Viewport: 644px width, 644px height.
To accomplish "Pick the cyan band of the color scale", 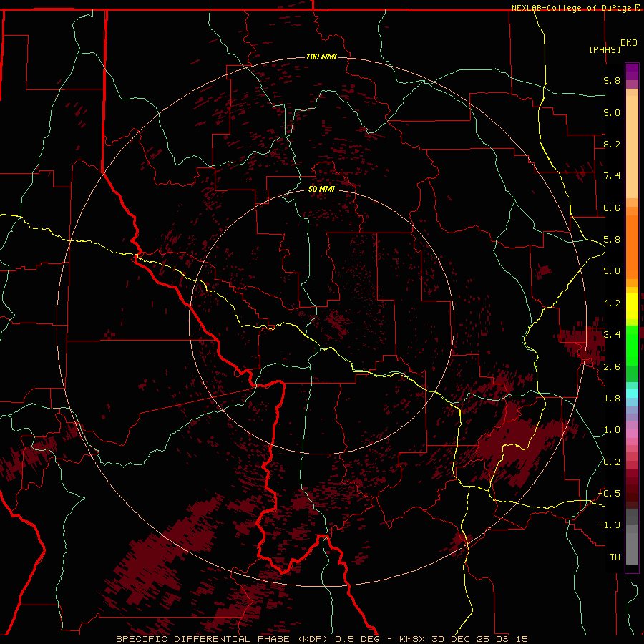I will (x=632, y=394).
